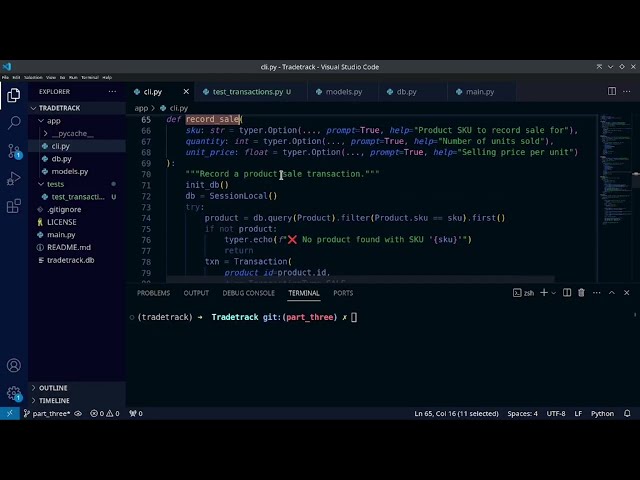
Task: Open terminal panel more actions ellipsis
Action: [x=596, y=293]
